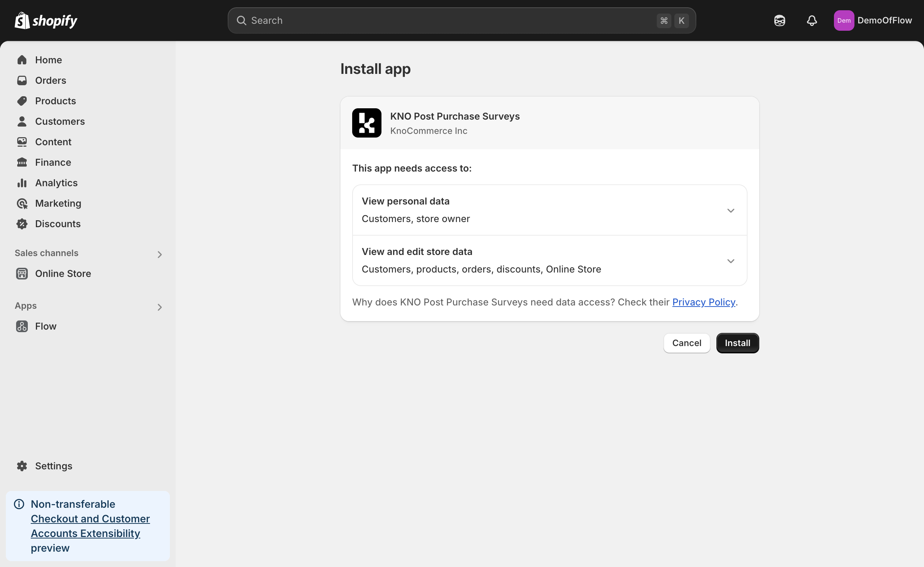Open Marketing via the megaphone icon

(x=22, y=203)
